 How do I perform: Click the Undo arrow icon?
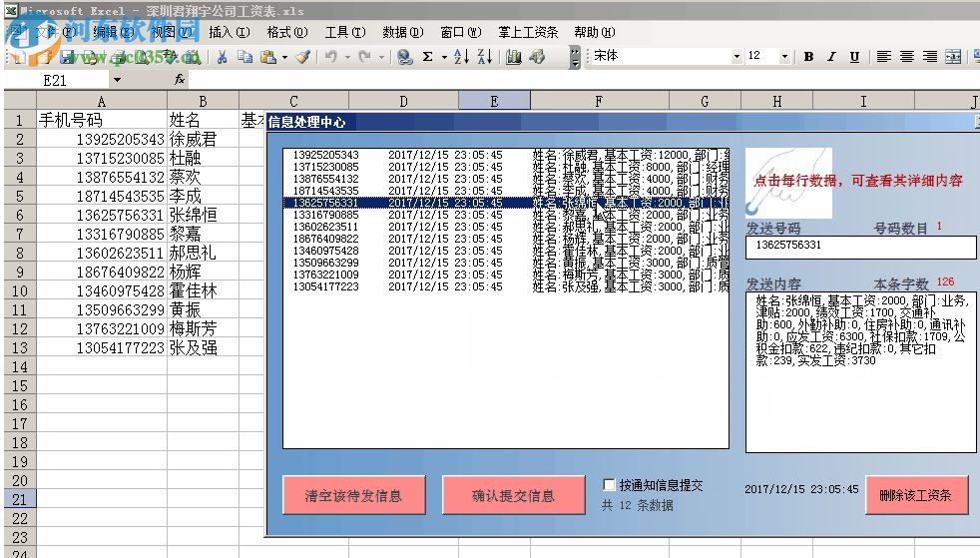[x=330, y=57]
